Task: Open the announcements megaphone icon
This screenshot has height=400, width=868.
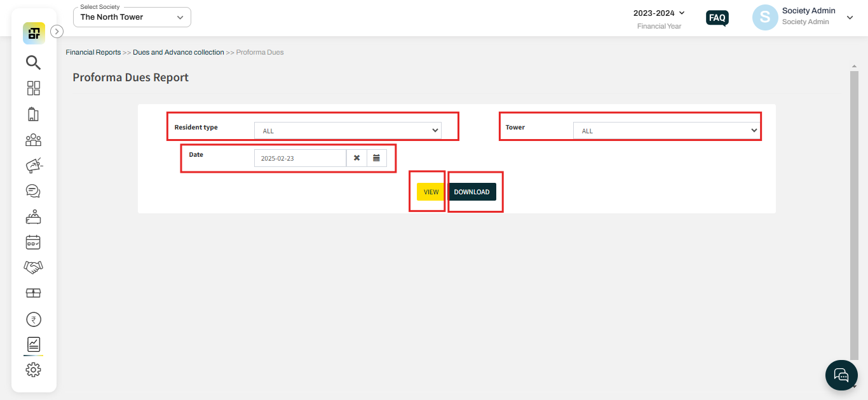Action: [33, 165]
